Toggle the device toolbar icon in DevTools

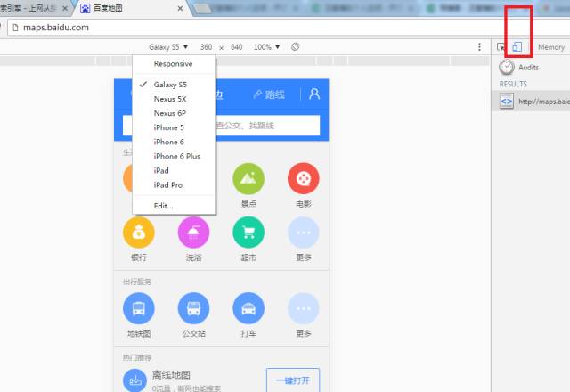517,47
